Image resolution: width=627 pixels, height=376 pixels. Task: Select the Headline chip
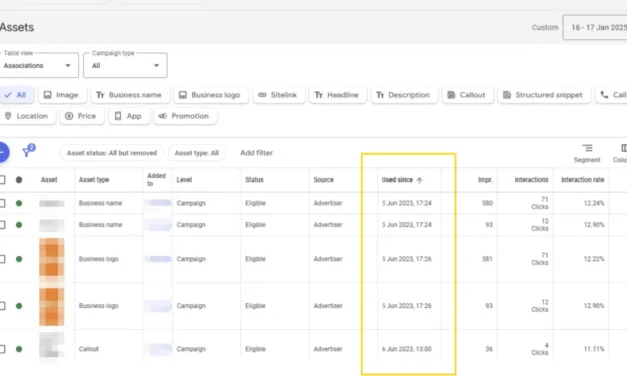click(x=337, y=95)
